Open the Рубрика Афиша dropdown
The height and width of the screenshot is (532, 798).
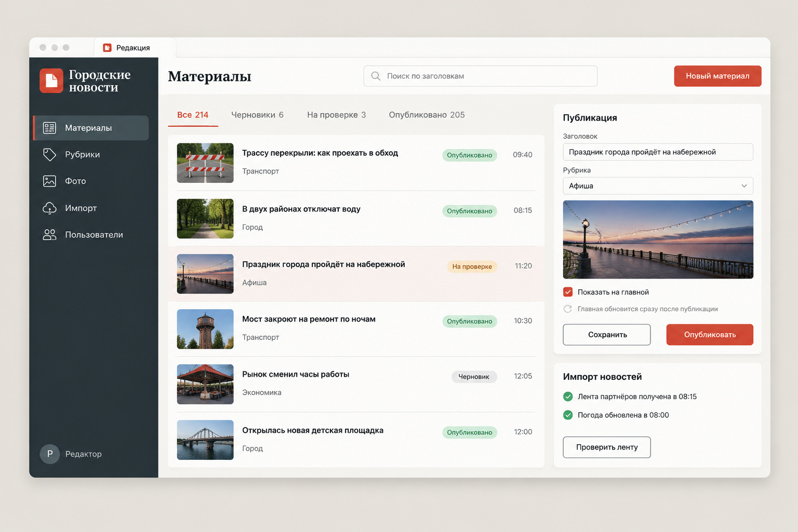tap(658, 185)
